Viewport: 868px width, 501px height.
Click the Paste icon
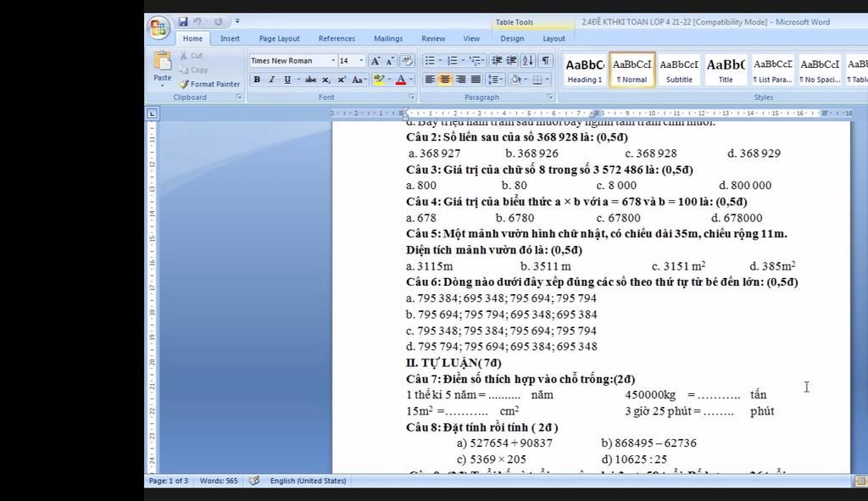162,60
